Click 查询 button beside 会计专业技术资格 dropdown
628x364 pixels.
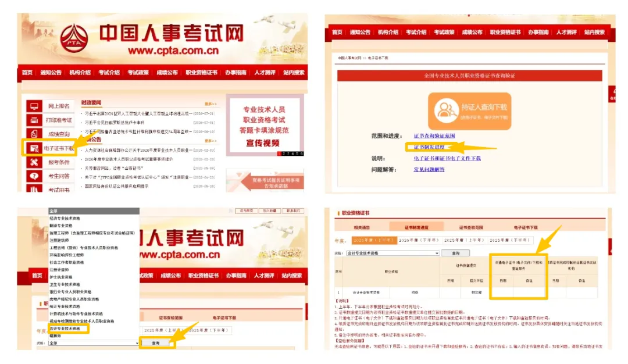455,253
